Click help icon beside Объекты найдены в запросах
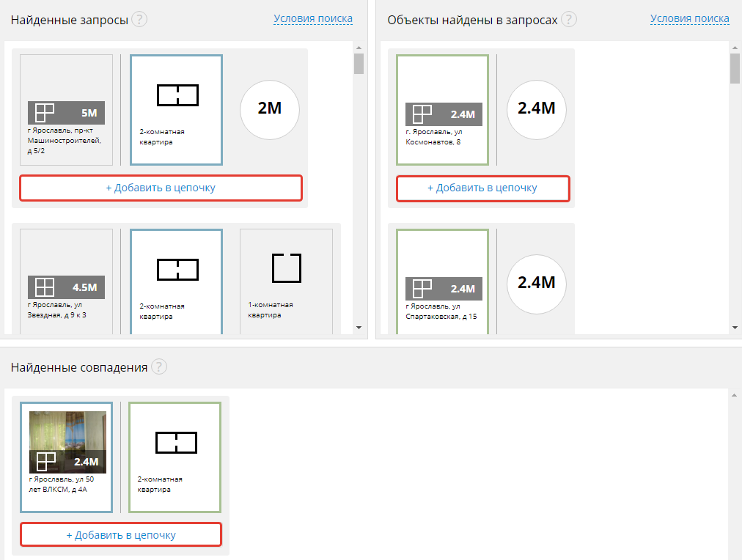 pos(569,19)
